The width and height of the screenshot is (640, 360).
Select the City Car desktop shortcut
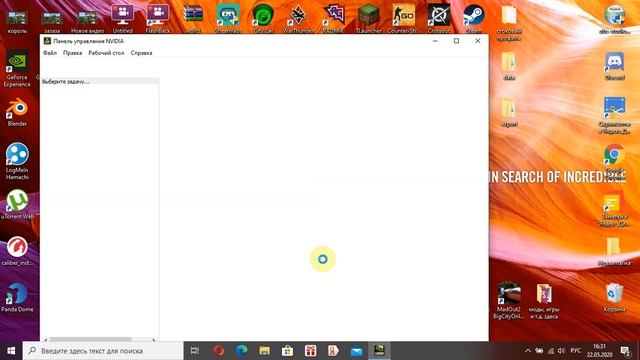pyautogui.click(x=263, y=18)
